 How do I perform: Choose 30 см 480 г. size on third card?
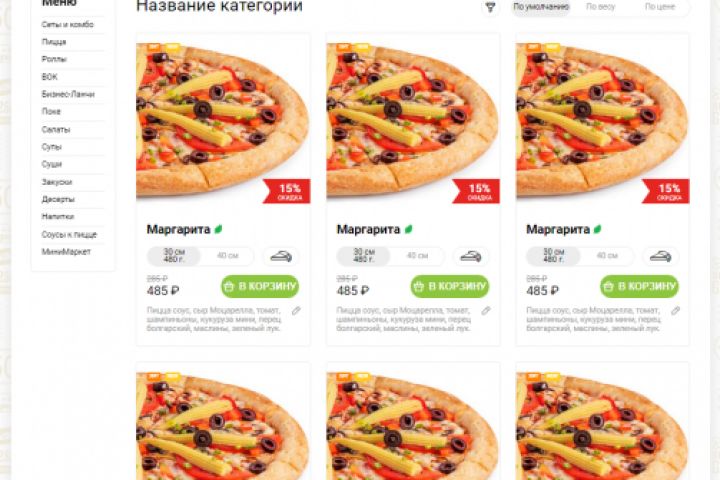coord(553,256)
